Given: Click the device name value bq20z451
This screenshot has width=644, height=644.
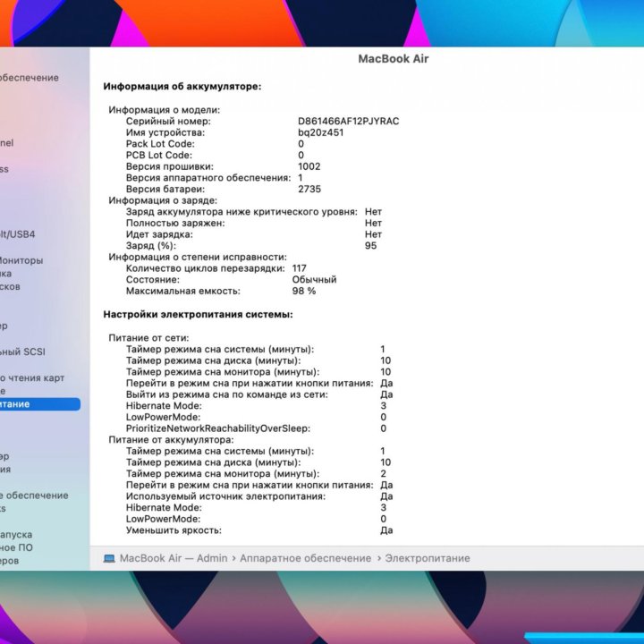Looking at the screenshot, I should (x=320, y=132).
